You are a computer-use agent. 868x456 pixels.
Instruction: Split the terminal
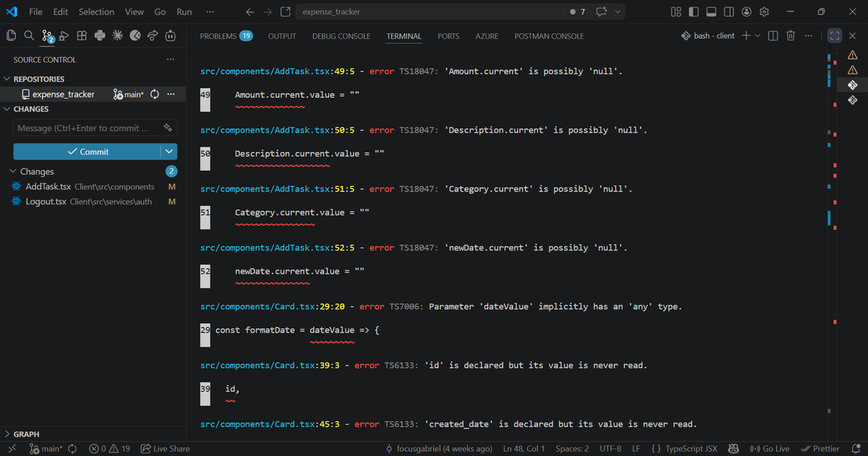pyautogui.click(x=773, y=35)
